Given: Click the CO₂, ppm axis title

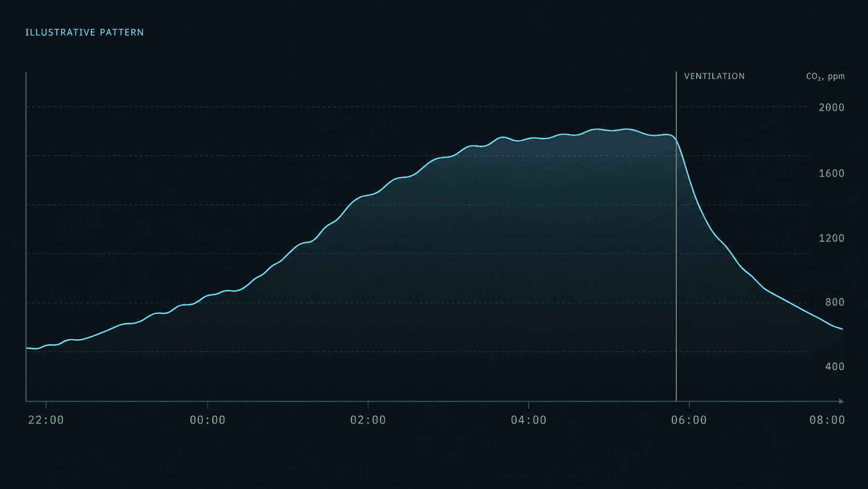Looking at the screenshot, I should pyautogui.click(x=825, y=76).
